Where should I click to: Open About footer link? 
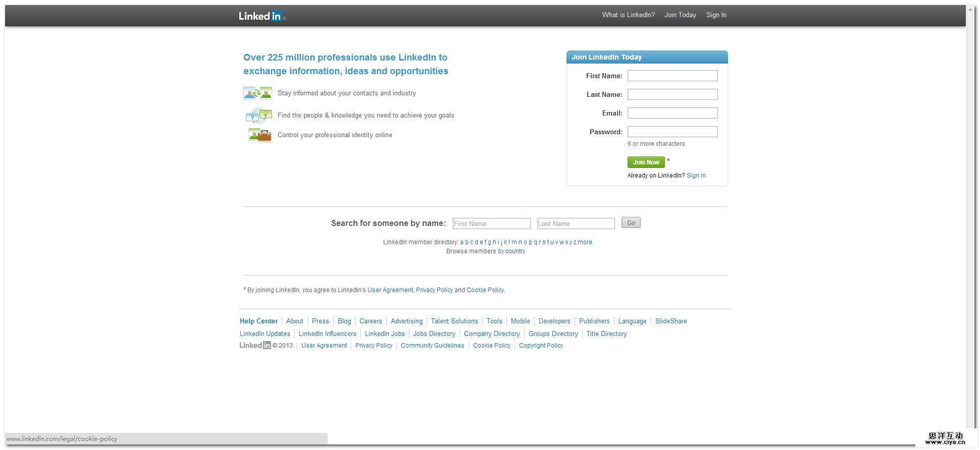tap(295, 321)
